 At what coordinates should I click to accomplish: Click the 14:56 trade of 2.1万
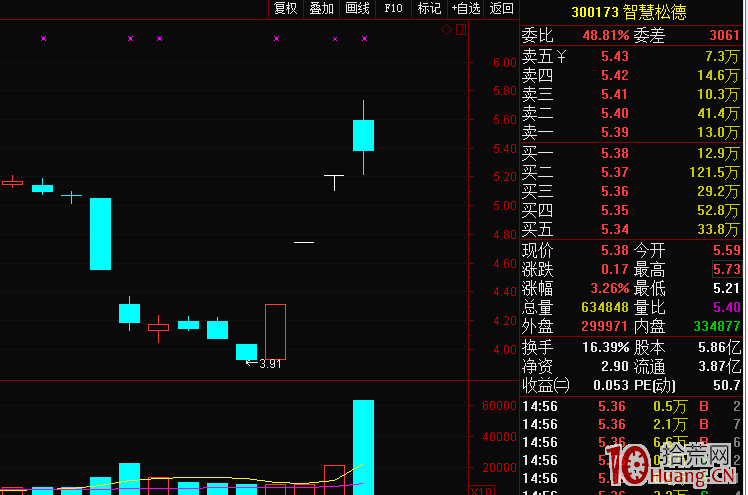pos(632,425)
